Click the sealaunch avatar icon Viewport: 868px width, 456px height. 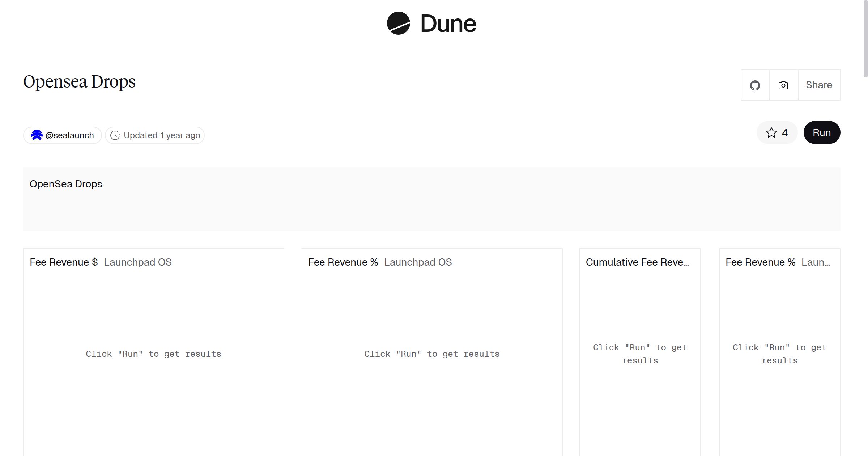(37, 135)
